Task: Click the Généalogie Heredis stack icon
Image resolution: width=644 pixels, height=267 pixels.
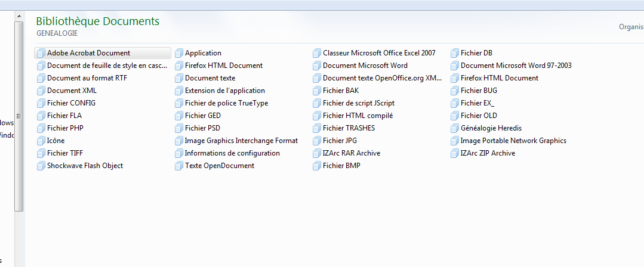Action: [x=454, y=128]
